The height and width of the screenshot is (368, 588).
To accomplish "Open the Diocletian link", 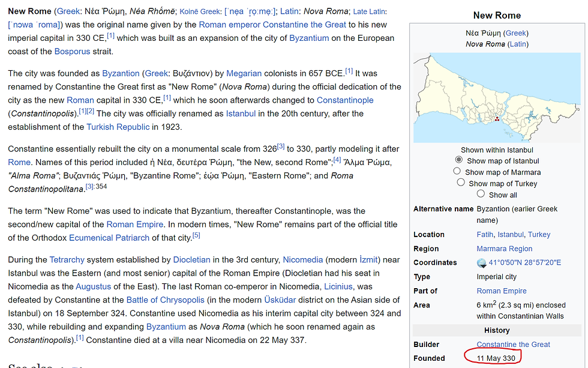I will [191, 259].
